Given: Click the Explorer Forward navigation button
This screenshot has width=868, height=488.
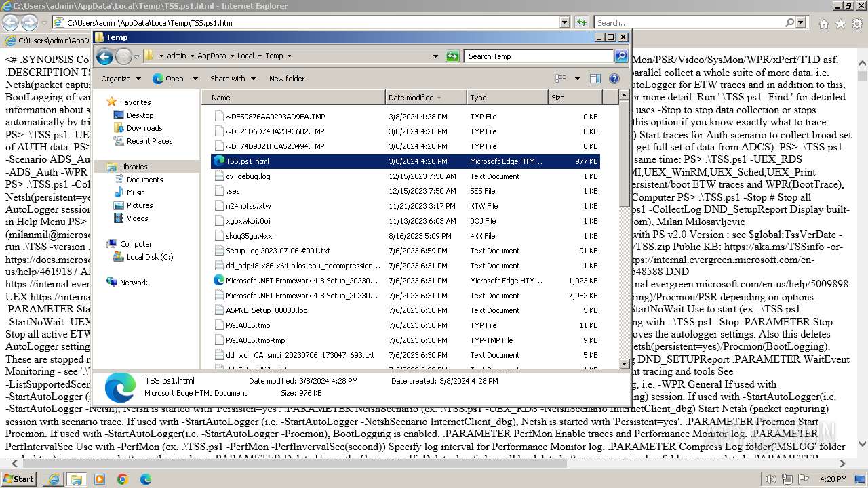Looking at the screenshot, I should (123, 56).
